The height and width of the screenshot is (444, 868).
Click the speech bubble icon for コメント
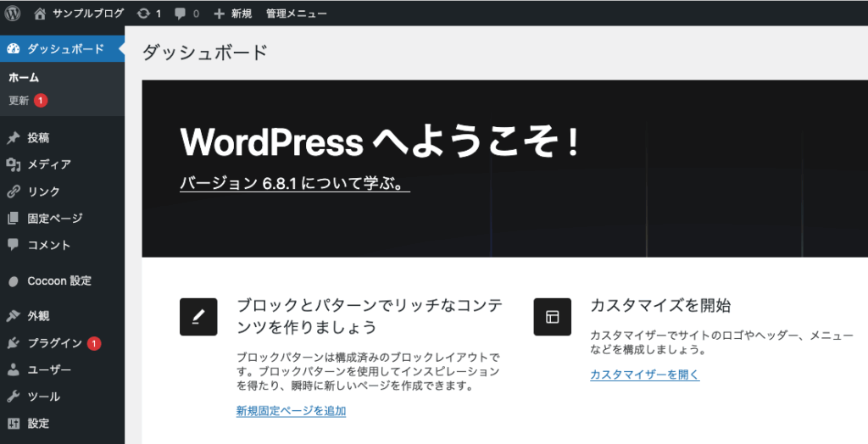coord(14,245)
